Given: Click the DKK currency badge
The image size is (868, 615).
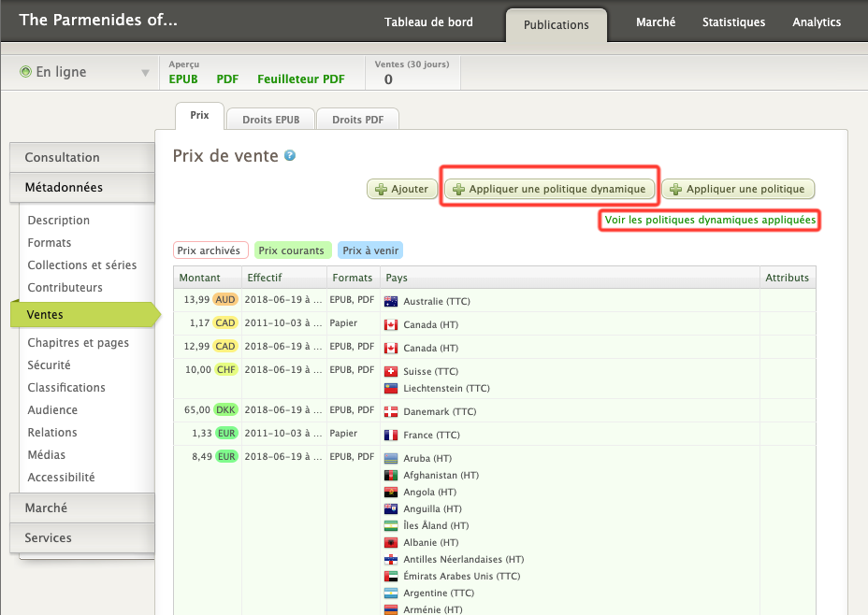Looking at the screenshot, I should click(x=225, y=410).
